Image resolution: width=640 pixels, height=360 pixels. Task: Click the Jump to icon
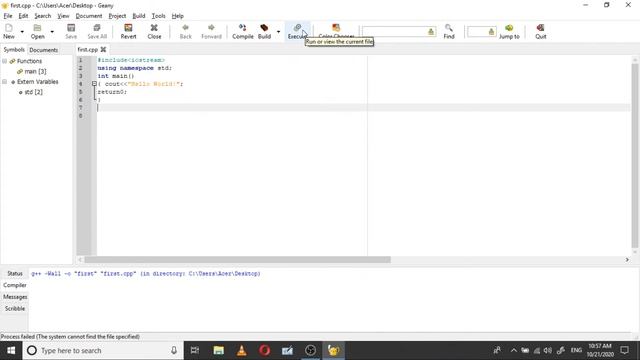click(509, 31)
